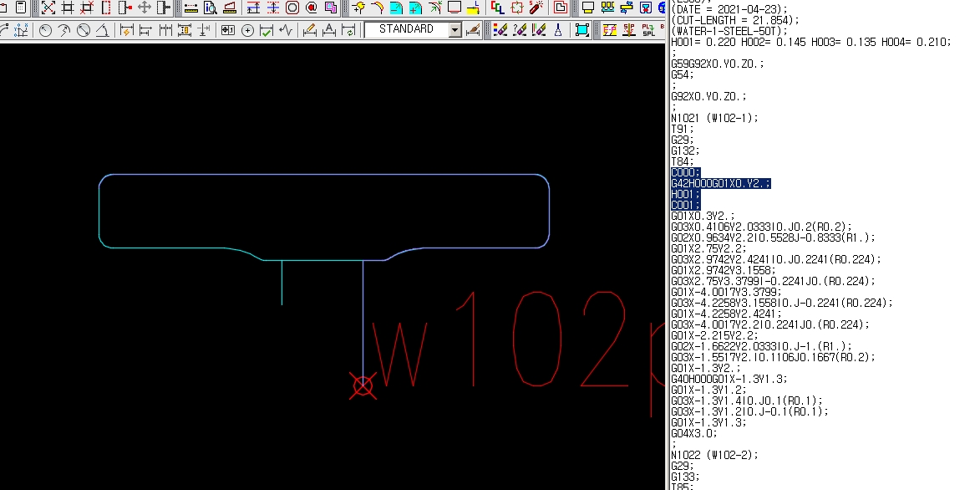Select the radius dimension circle icon
The width and height of the screenshot is (980, 490).
point(45,30)
